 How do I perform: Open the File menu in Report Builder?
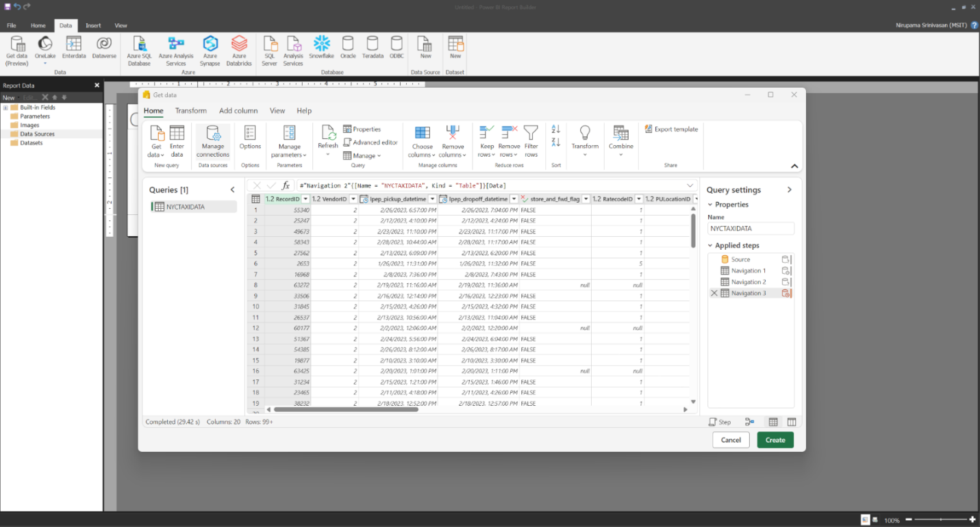(12, 25)
